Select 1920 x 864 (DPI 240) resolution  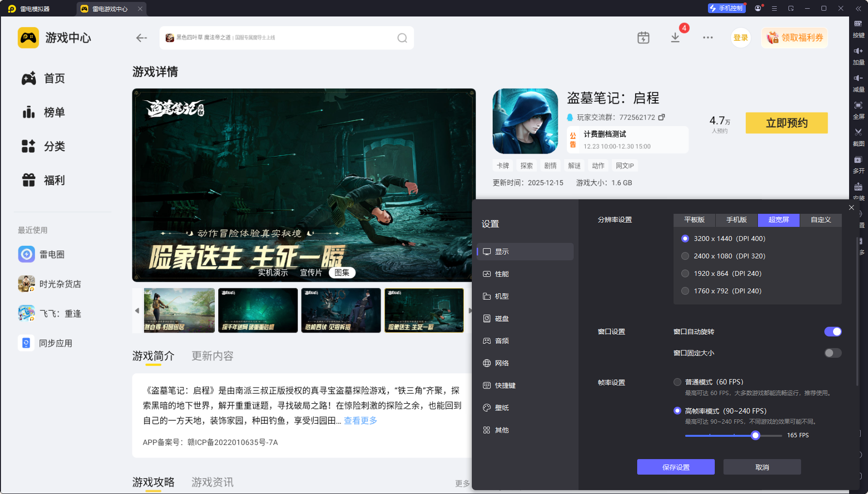(685, 273)
